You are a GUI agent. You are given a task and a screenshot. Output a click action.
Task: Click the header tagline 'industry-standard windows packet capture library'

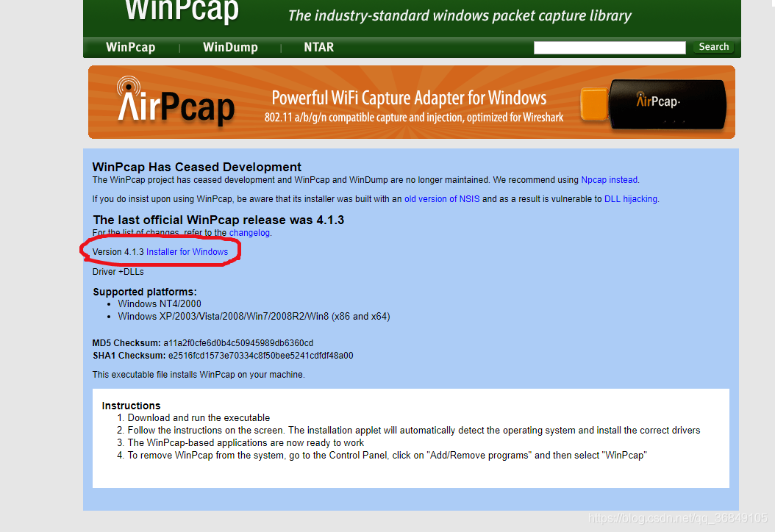click(x=460, y=16)
